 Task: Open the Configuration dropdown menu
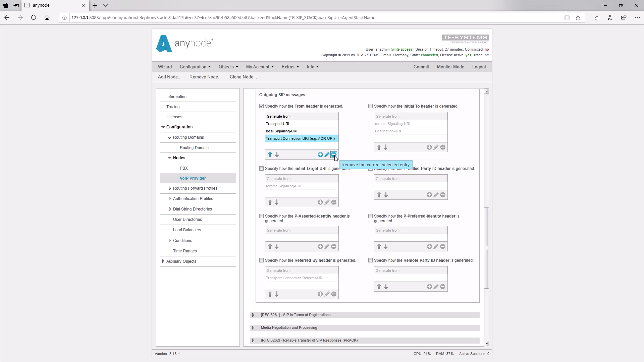pyautogui.click(x=195, y=67)
